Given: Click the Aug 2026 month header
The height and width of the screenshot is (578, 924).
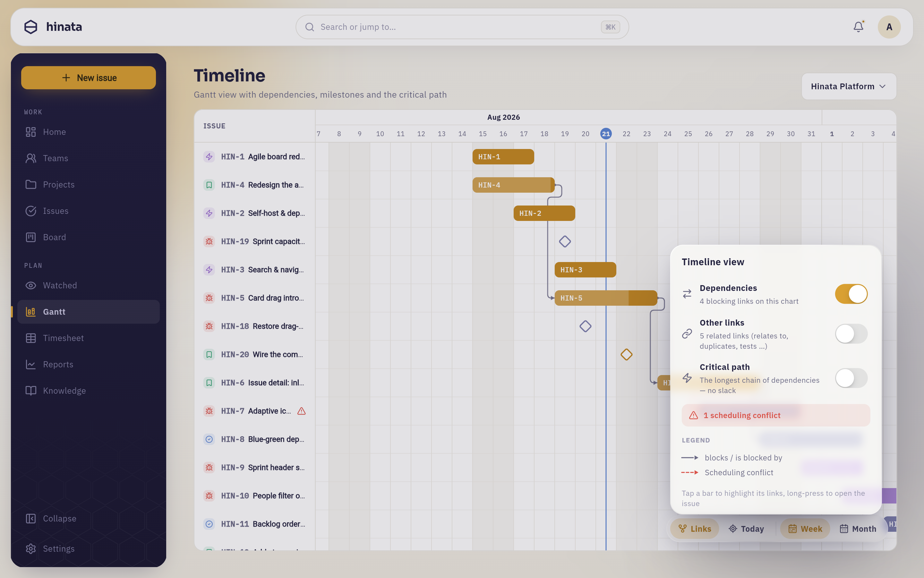Looking at the screenshot, I should [503, 117].
